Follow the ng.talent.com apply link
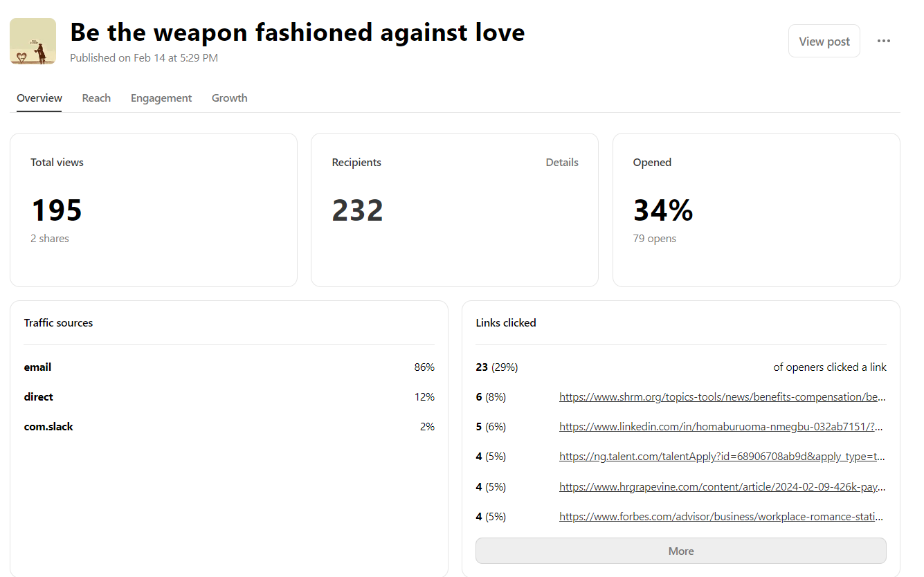This screenshot has height=577, width=924. [722, 457]
